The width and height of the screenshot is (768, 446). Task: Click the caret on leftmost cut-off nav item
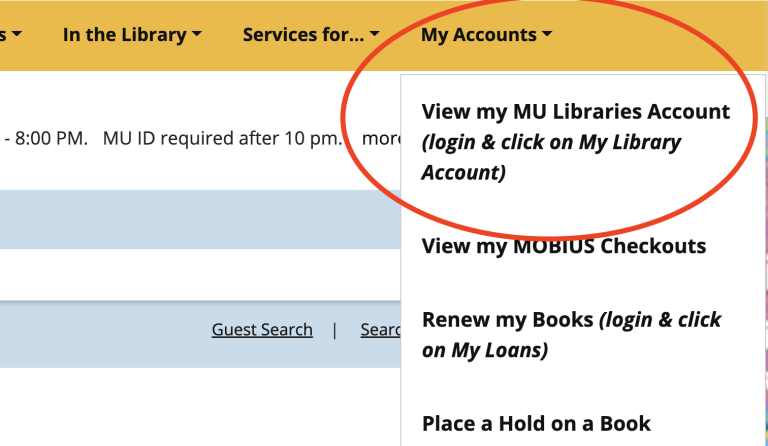click(x=17, y=36)
